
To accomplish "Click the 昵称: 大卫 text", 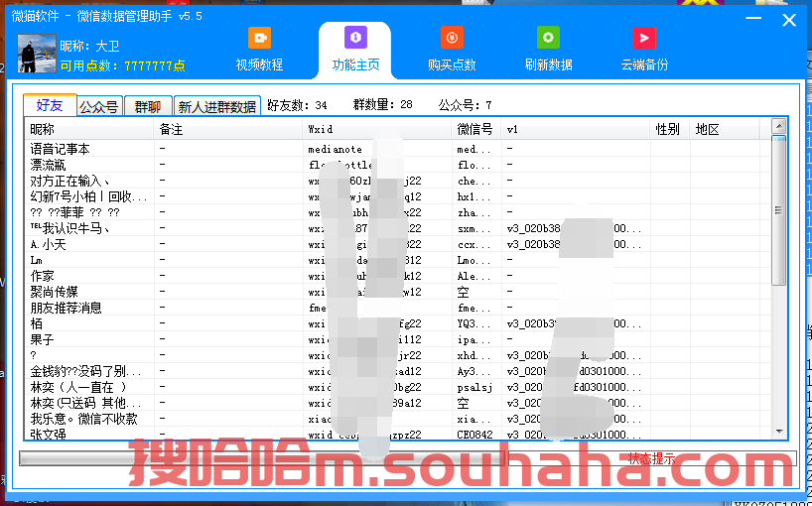I will click(x=89, y=46).
